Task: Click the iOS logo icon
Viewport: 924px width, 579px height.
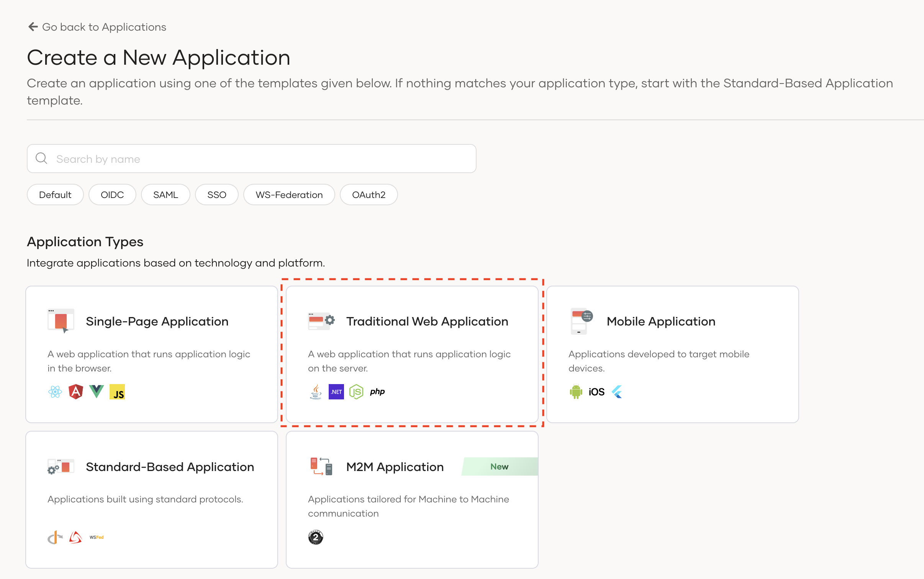Action: (596, 392)
